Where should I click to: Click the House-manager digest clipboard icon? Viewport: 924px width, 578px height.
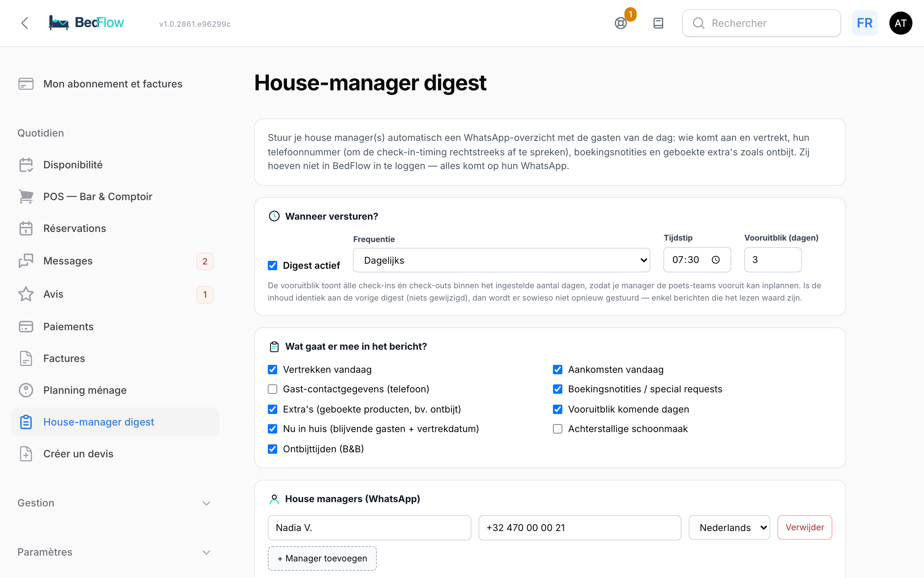[x=26, y=422]
